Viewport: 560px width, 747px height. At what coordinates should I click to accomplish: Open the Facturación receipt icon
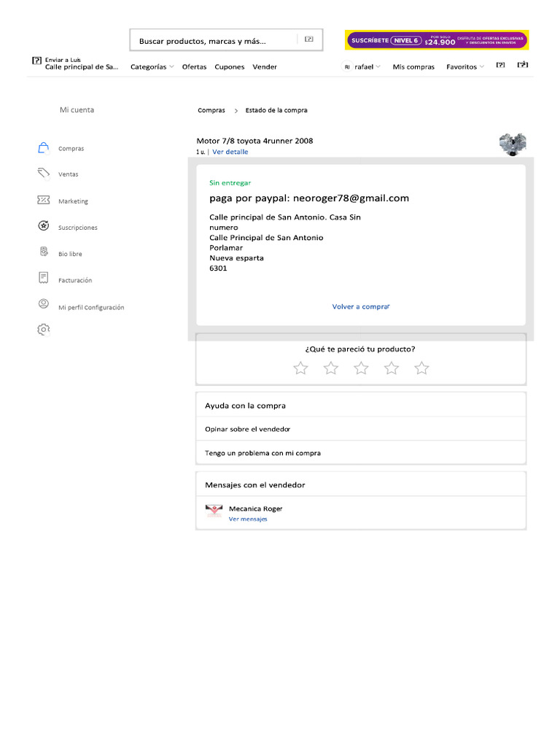coord(43,278)
